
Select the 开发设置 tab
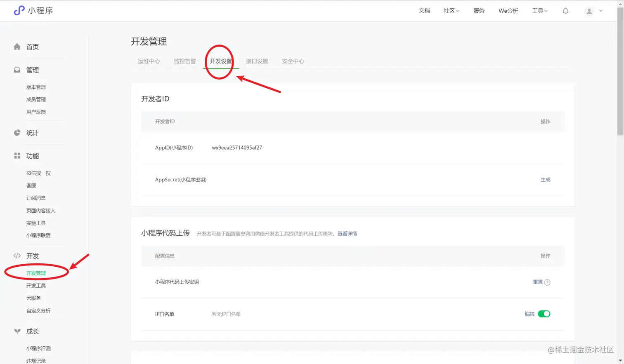pos(221,61)
